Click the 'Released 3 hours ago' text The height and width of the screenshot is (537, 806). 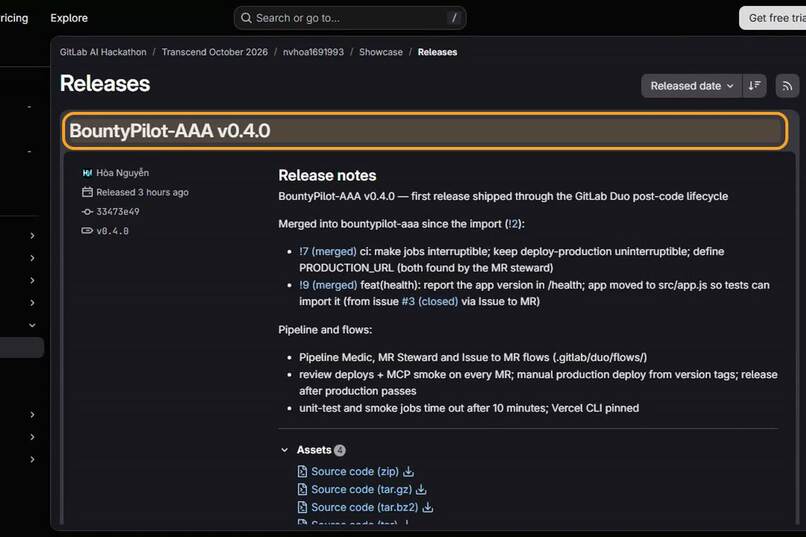[142, 192]
